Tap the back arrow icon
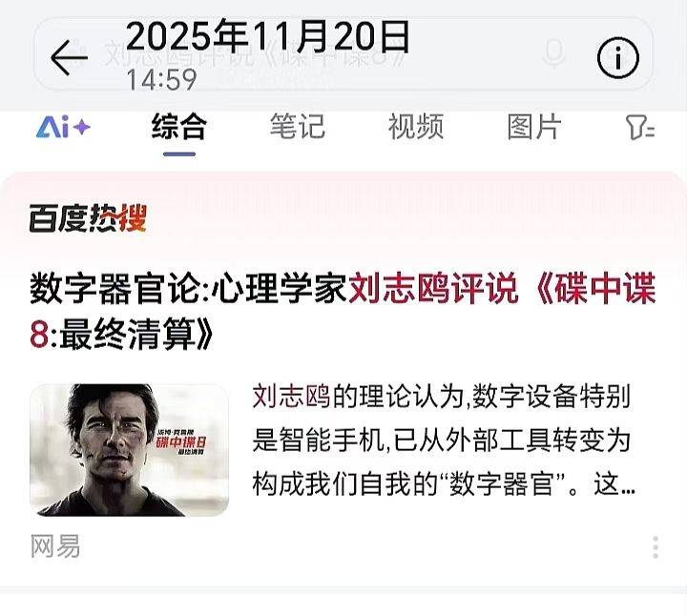687x616 pixels. coord(70,57)
